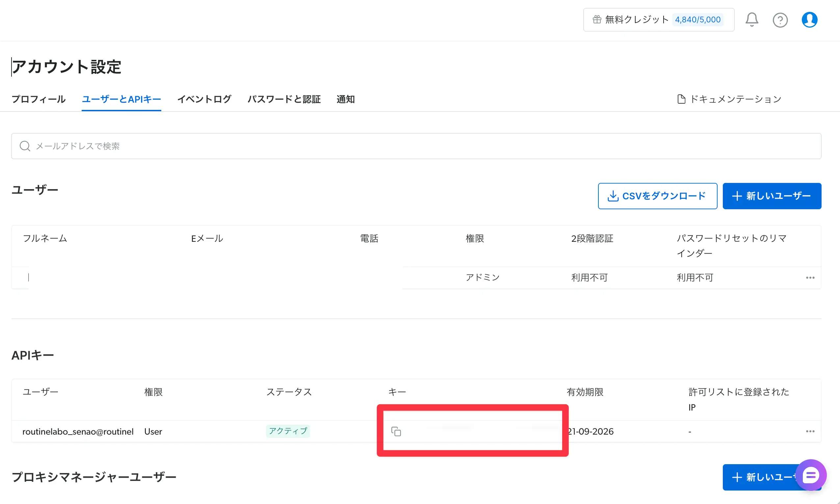Viewport: 840px width, 504px height.
Task: Open the ドキュメンテーション link
Action: pyautogui.click(x=729, y=99)
